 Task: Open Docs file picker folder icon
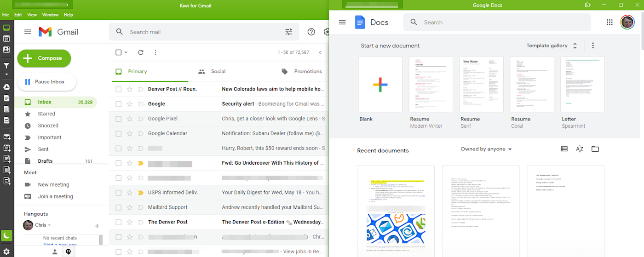[x=595, y=149]
